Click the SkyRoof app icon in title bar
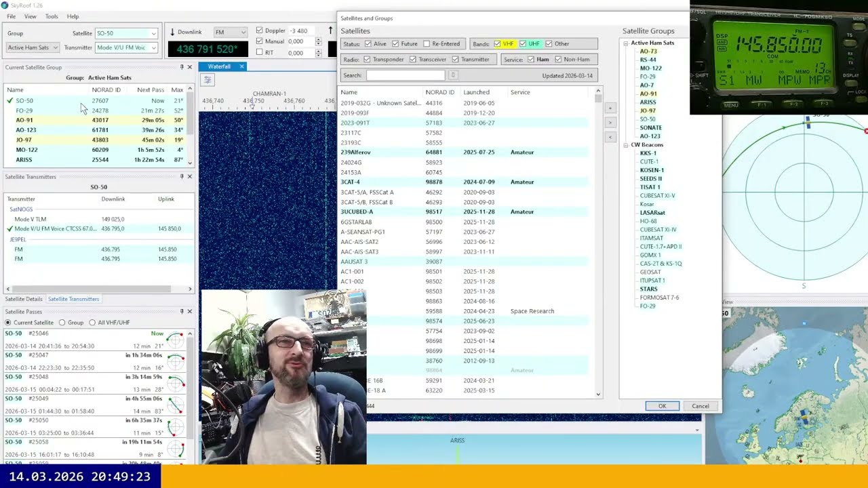868x488 pixels. [x=5, y=5]
